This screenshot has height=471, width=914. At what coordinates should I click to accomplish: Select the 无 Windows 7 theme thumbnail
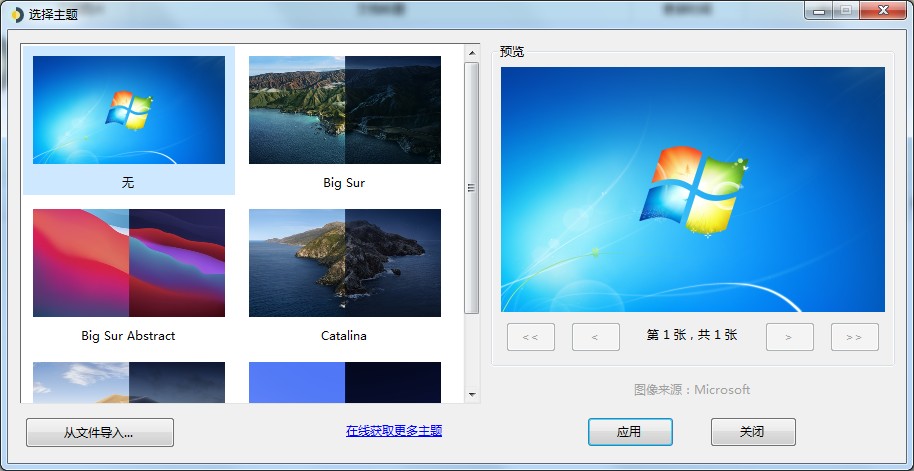[x=129, y=110]
